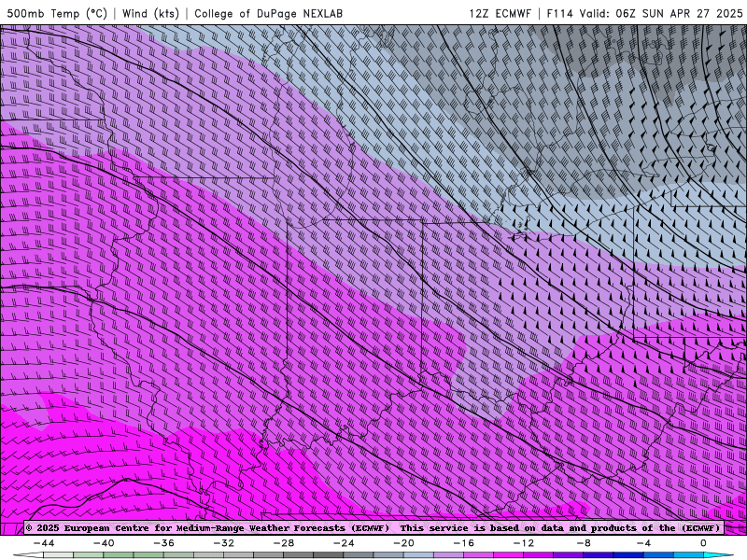747x560 pixels.
Task: Click the -12 legend value
Action: (524, 543)
